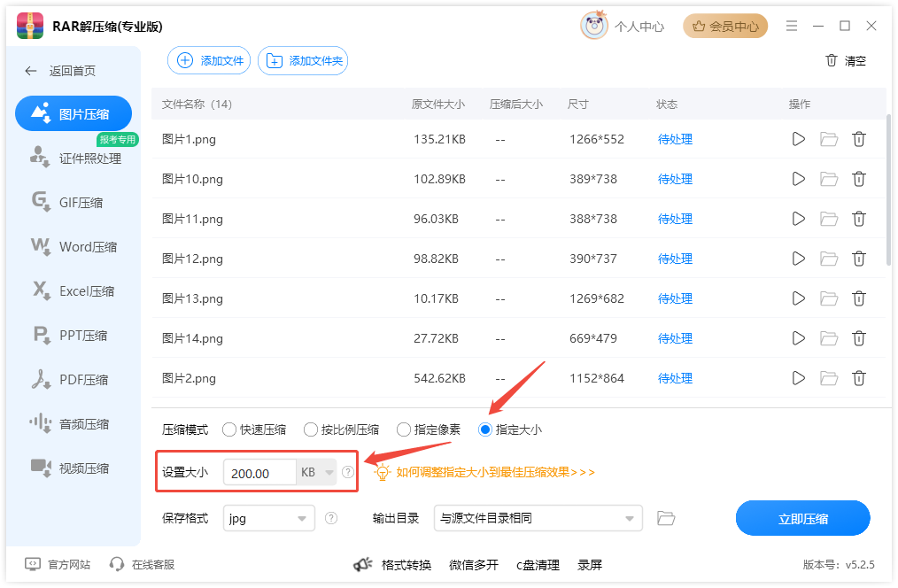Start compressing 图片2.png with its play icon
This screenshot has height=588, width=898.
(x=798, y=378)
